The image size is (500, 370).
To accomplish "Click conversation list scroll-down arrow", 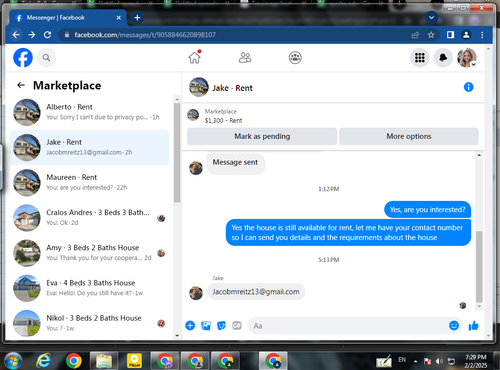I will click(177, 336).
